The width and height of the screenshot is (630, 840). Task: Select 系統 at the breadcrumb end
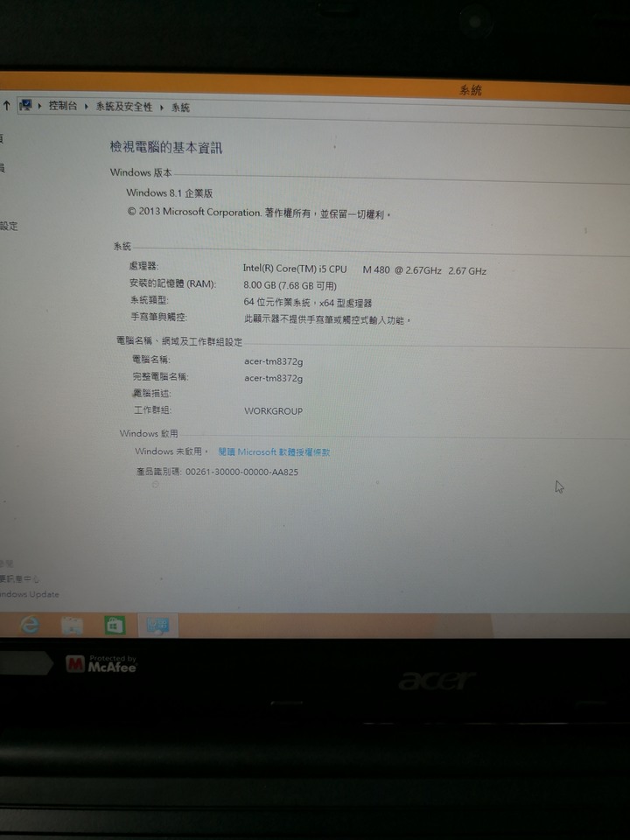[x=180, y=108]
